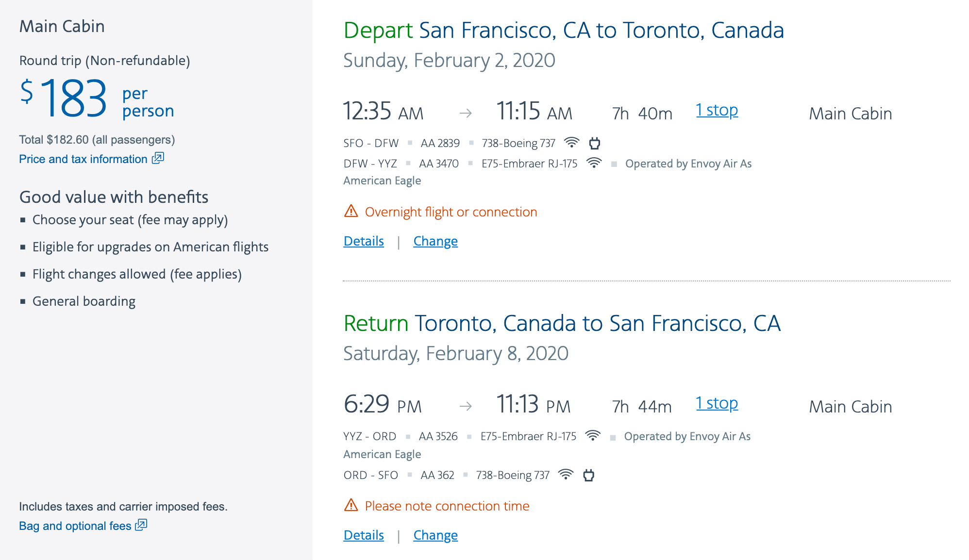The height and width of the screenshot is (560, 969).
Task: Click the Overnight flight or connection warning text
Action: click(451, 212)
